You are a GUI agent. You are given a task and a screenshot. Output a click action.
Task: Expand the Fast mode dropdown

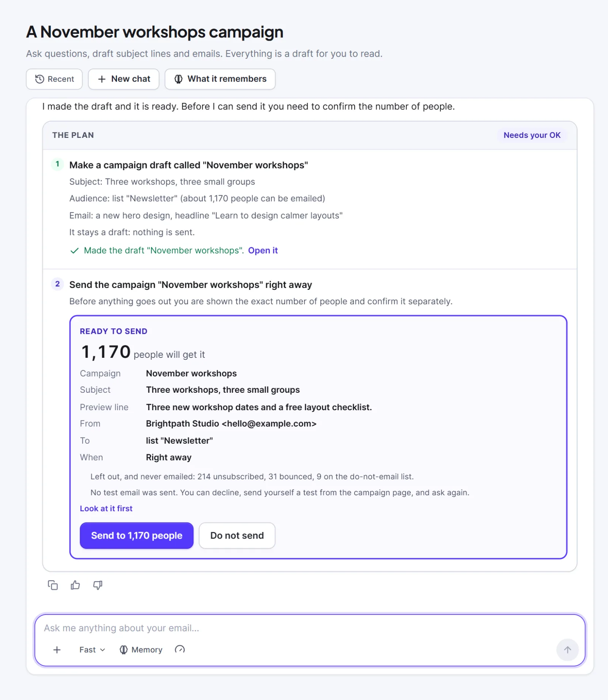click(x=92, y=650)
